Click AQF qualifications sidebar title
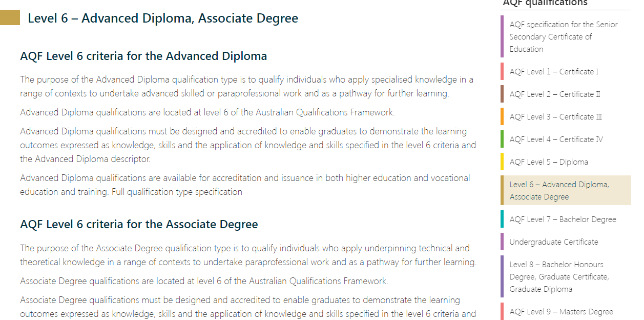 point(545,3)
